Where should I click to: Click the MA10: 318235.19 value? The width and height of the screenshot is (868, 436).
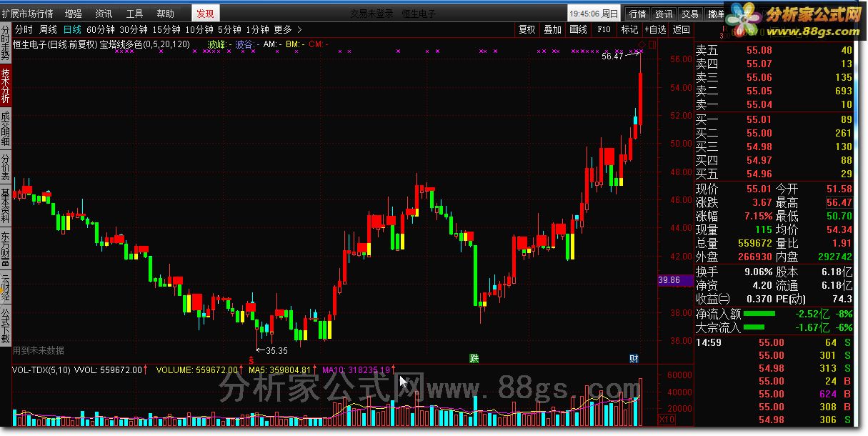356,370
